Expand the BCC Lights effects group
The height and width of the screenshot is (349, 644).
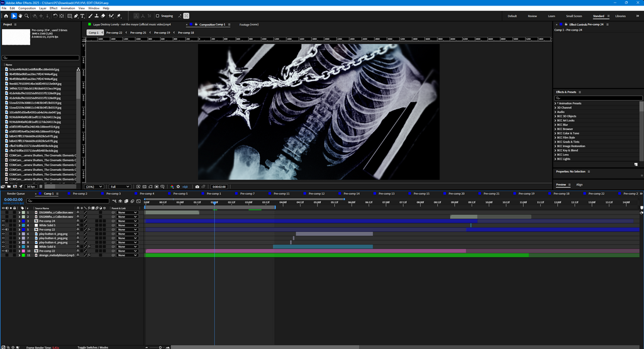[555, 159]
